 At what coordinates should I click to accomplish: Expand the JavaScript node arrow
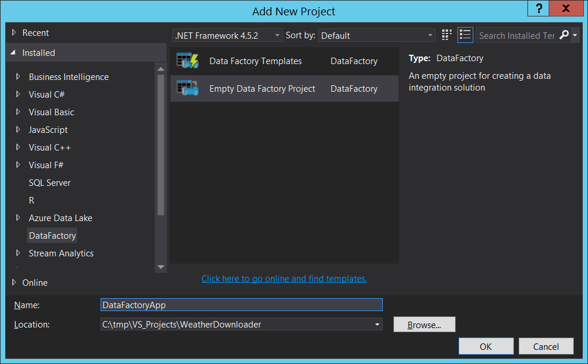(x=18, y=129)
